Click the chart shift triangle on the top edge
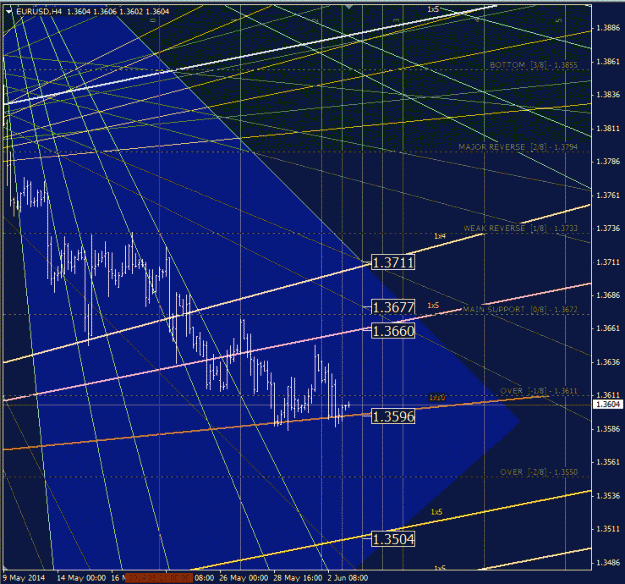This screenshot has height=584, width=625. [x=349, y=7]
